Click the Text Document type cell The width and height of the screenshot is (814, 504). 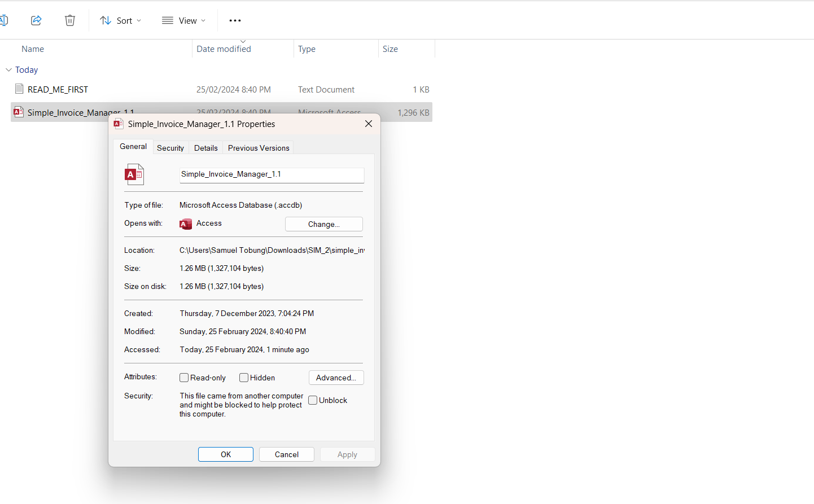[x=326, y=90]
